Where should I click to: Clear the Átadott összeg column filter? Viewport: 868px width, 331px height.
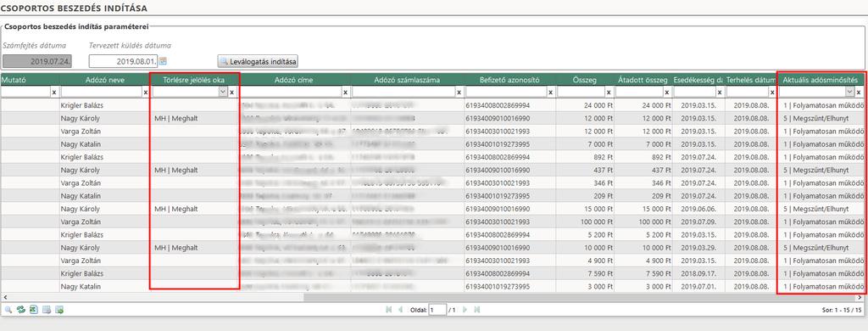click(667, 92)
